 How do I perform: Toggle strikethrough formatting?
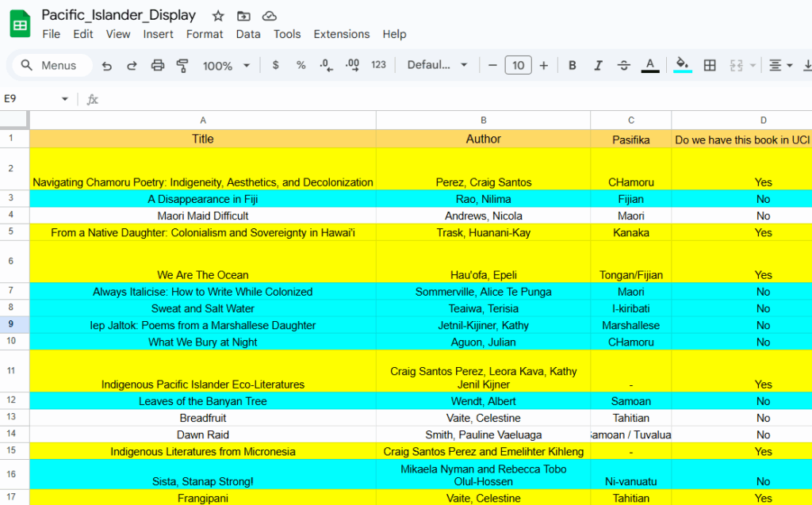(624, 66)
